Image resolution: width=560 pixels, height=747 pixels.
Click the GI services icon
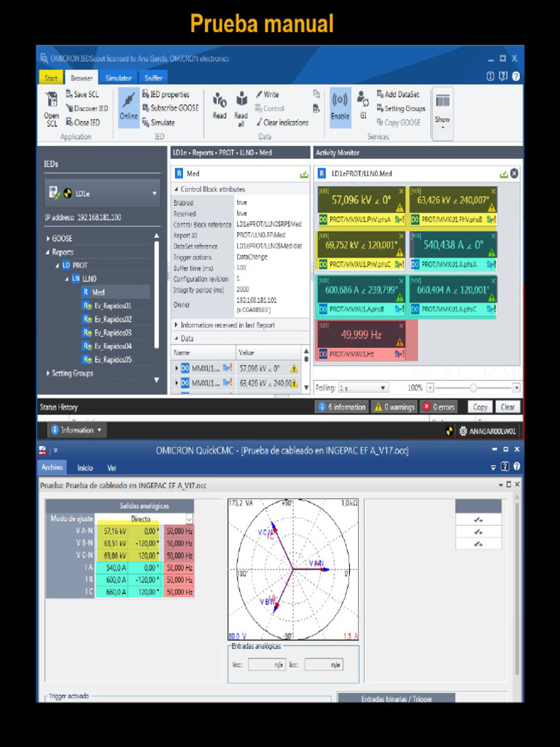click(x=363, y=106)
